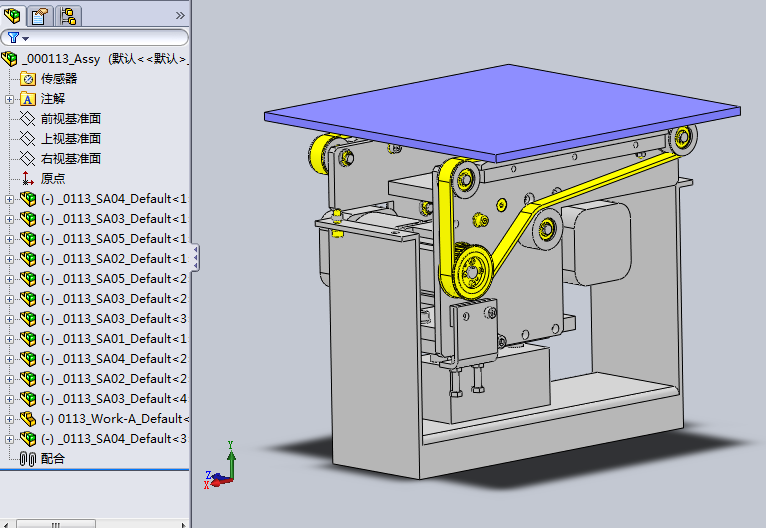The height and width of the screenshot is (528, 766).
Task: Open the feature tree filter dropdown
Action: (18, 38)
